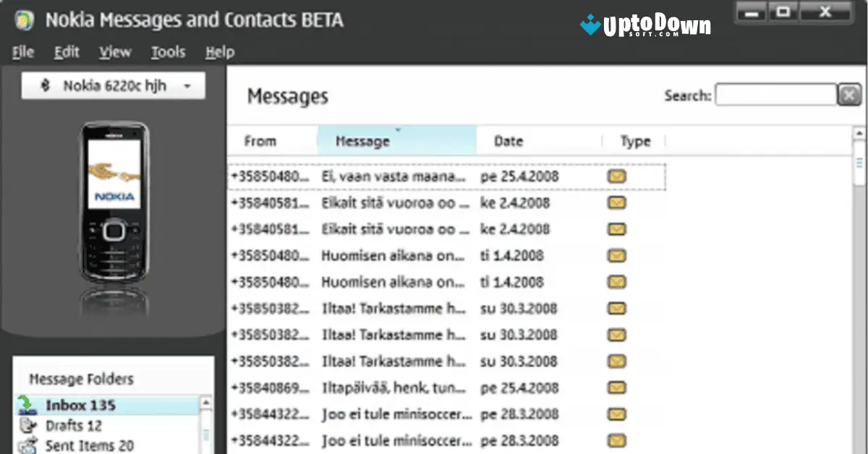Screen dimensions: 868x454
Task: Click the envelope icon on the first message
Action: click(x=616, y=175)
